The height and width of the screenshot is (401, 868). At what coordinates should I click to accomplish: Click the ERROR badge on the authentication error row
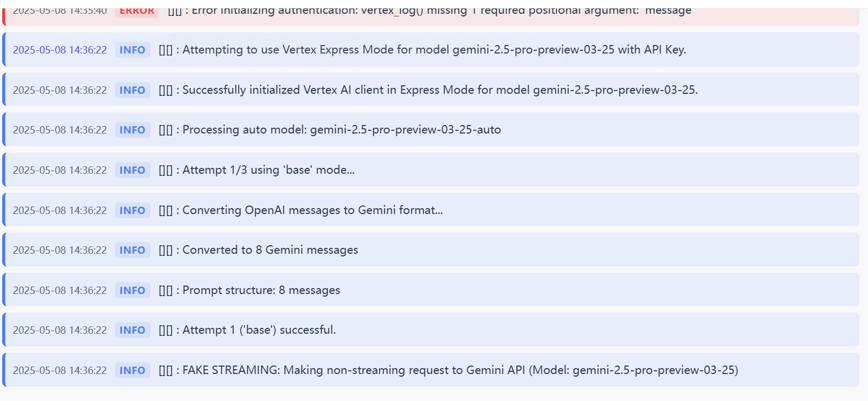coord(137,11)
